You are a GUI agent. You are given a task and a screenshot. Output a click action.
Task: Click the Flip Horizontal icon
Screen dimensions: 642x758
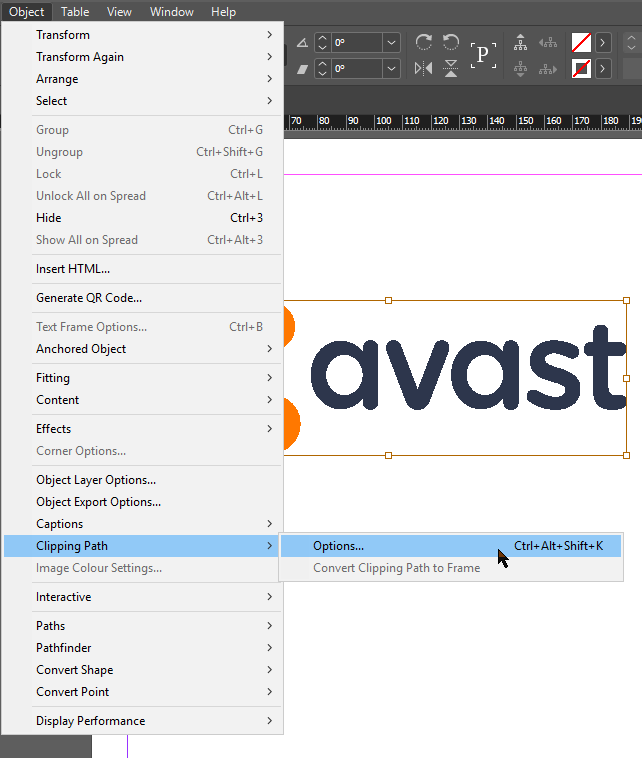pyautogui.click(x=423, y=68)
